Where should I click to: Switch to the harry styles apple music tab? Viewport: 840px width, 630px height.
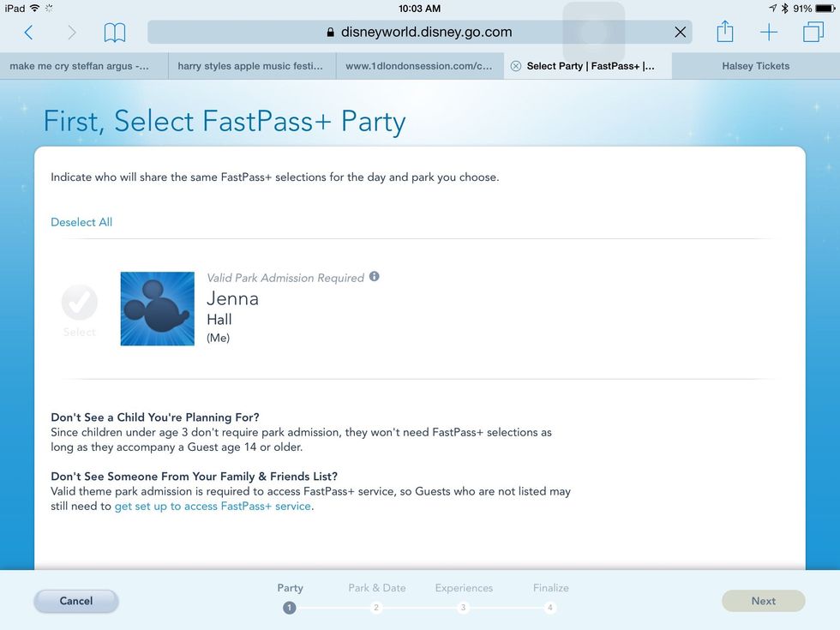tap(252, 67)
